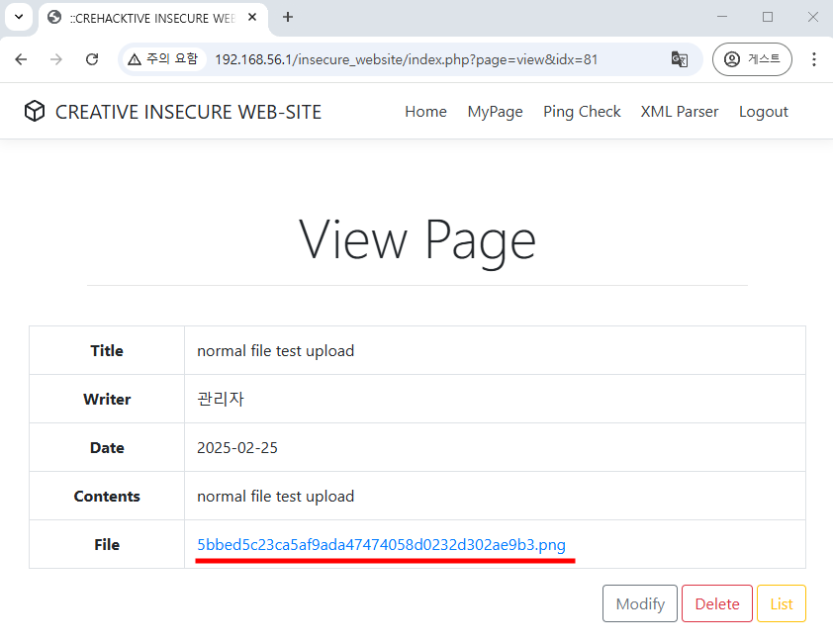The width and height of the screenshot is (833, 644).
Task: Click the Writer row label
Action: coord(107,399)
